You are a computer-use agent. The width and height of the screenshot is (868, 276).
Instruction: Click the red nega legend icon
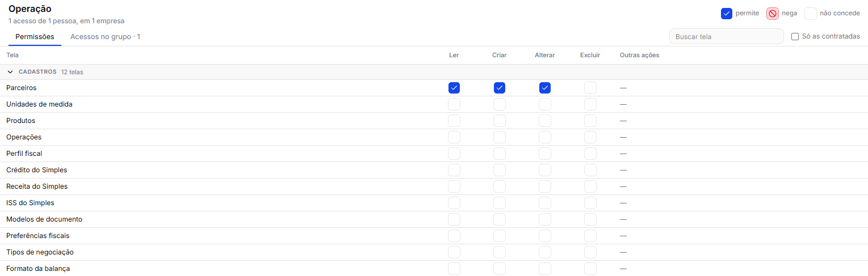[x=773, y=14]
